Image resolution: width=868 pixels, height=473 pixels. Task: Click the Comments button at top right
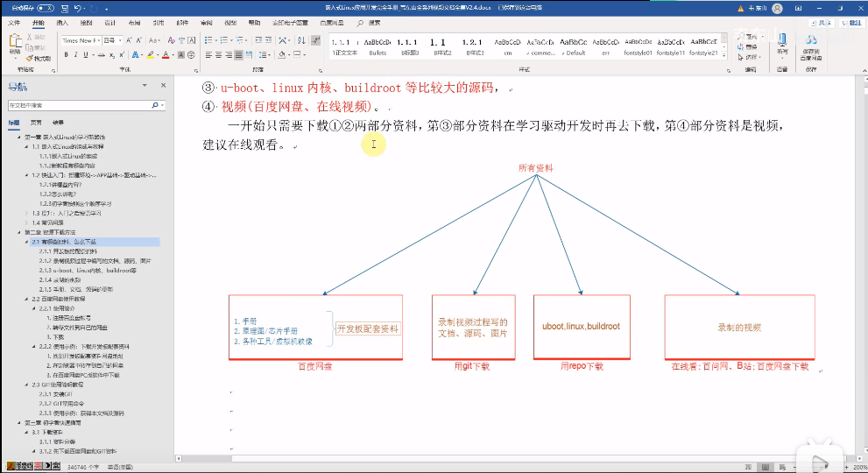pos(851,23)
